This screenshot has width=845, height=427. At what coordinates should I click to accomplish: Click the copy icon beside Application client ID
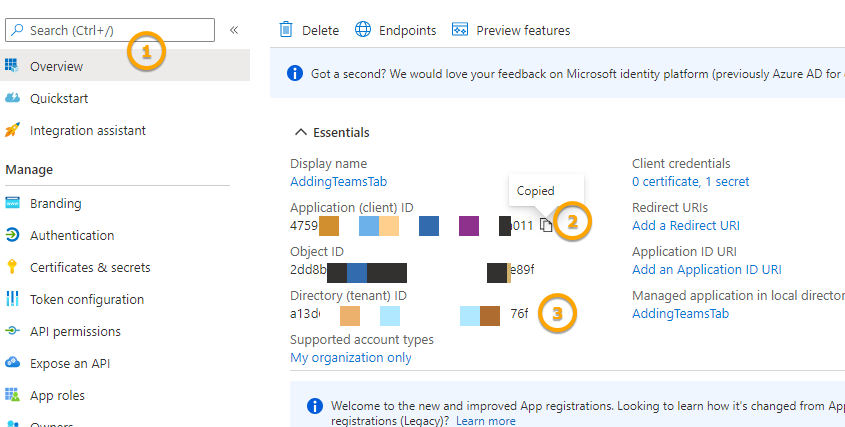[545, 225]
